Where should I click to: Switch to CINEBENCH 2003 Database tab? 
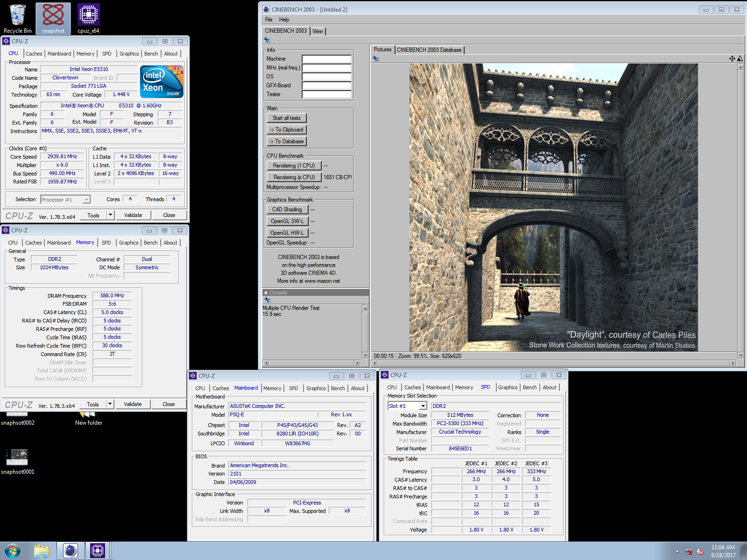click(429, 50)
